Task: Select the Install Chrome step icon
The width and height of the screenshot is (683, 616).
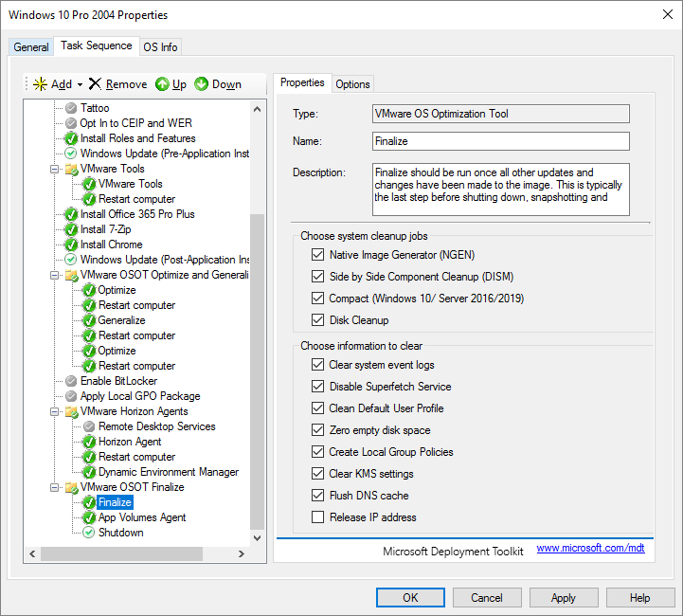Action: [x=71, y=245]
